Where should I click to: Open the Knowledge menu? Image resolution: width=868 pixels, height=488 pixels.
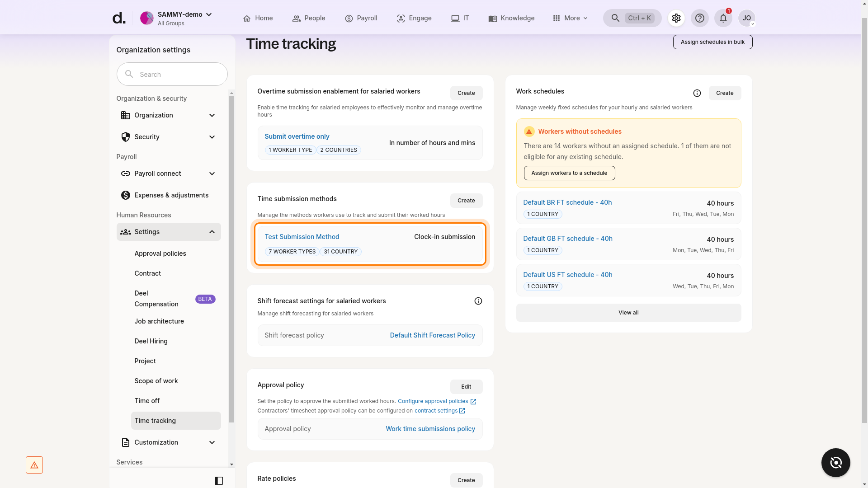tap(511, 18)
